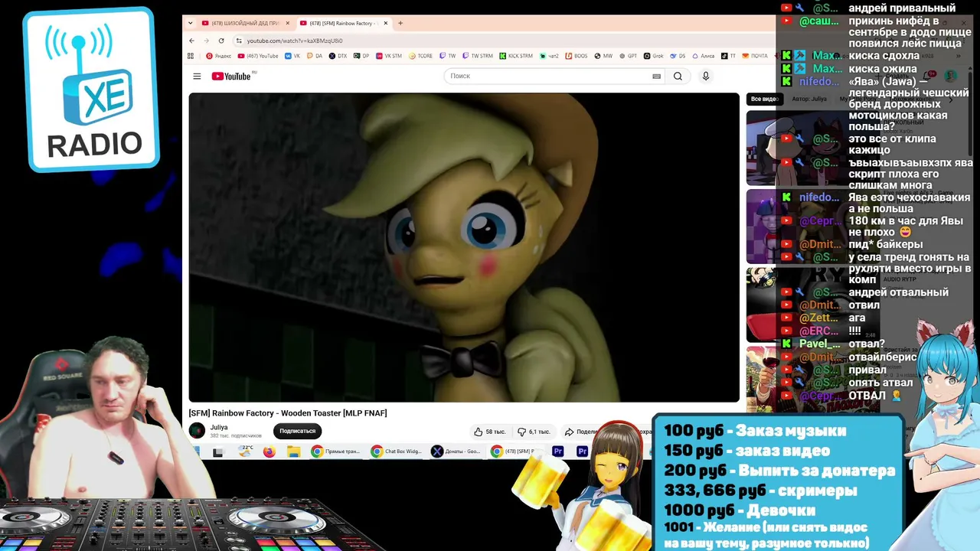Select the 'Все видео' filter chip
The image size is (980, 551).
(x=763, y=99)
